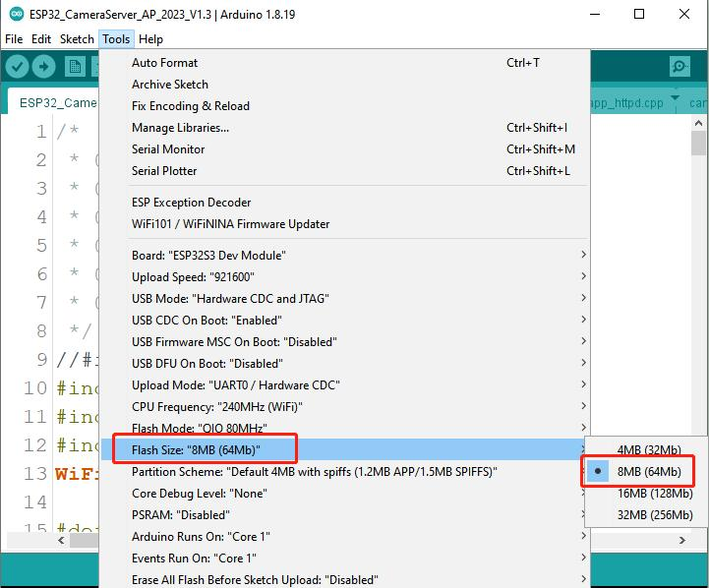The height and width of the screenshot is (588, 709).
Task: Minimize the Arduino window
Action: point(595,14)
